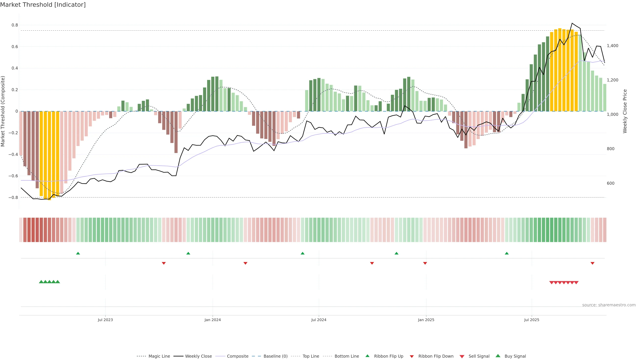Toggle the Composite legend label
644x362 pixels.
click(x=237, y=356)
